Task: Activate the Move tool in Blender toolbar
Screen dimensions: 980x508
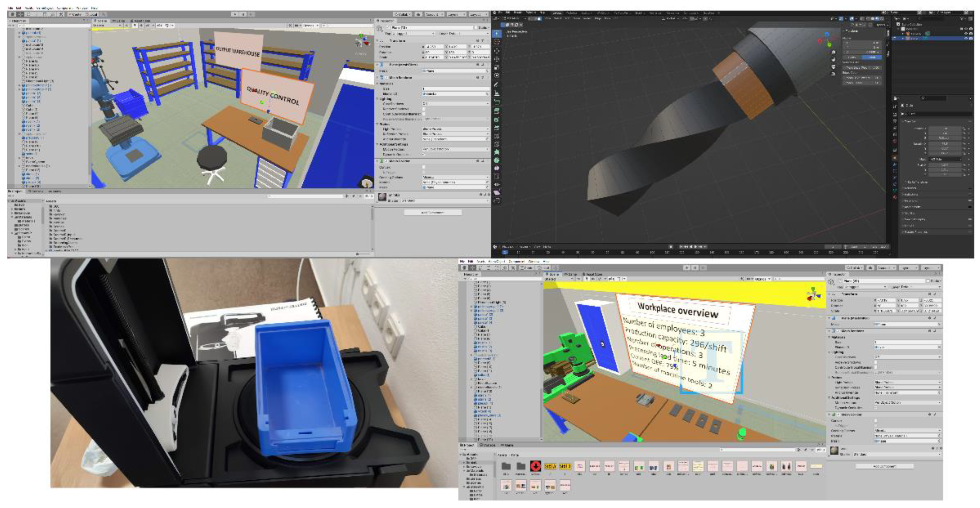Action: pos(497,51)
